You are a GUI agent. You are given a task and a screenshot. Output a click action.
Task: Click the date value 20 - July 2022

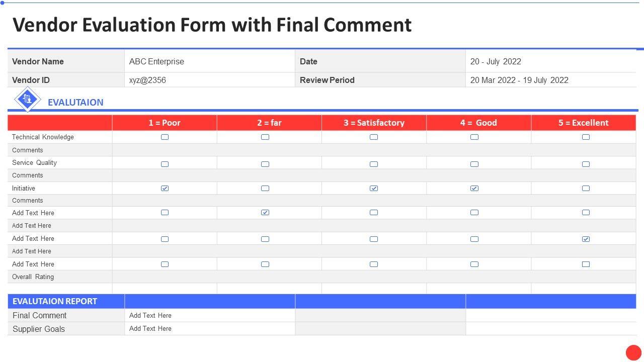pyautogui.click(x=496, y=62)
